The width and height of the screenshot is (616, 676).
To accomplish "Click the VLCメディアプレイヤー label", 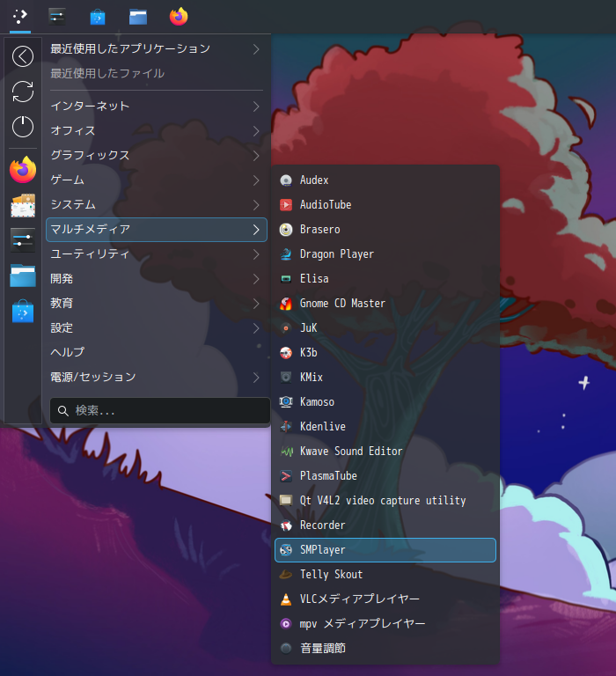I will coord(360,599).
